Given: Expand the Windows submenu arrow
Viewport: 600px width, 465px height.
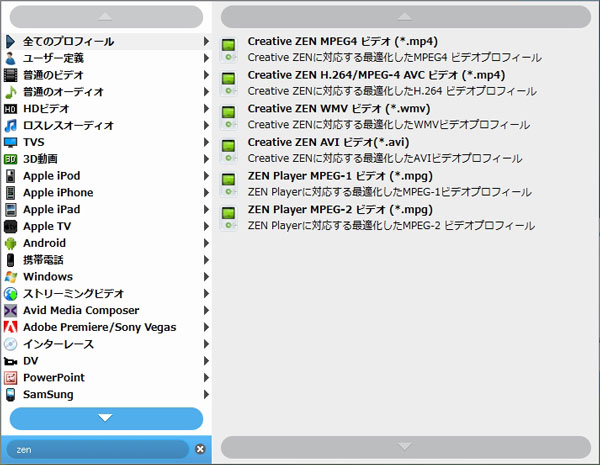Looking at the screenshot, I should 206,277.
